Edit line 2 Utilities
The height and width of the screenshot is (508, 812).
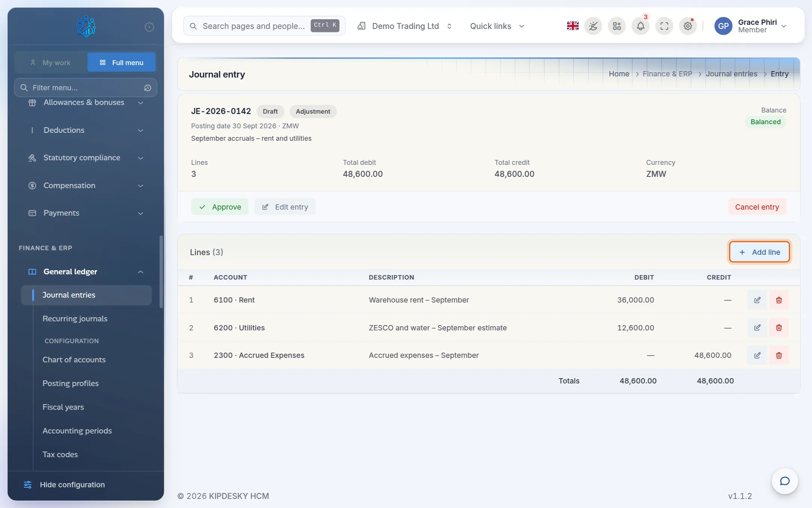[757, 327]
